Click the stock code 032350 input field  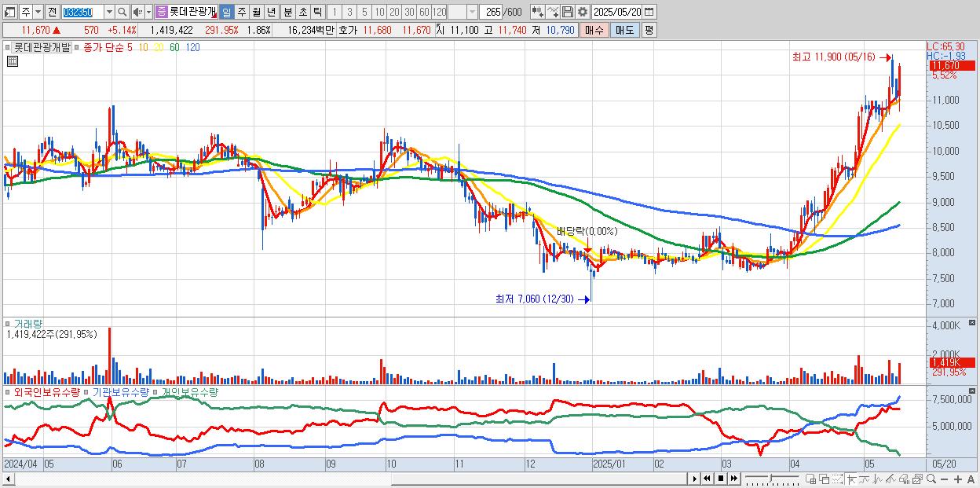tap(82, 12)
